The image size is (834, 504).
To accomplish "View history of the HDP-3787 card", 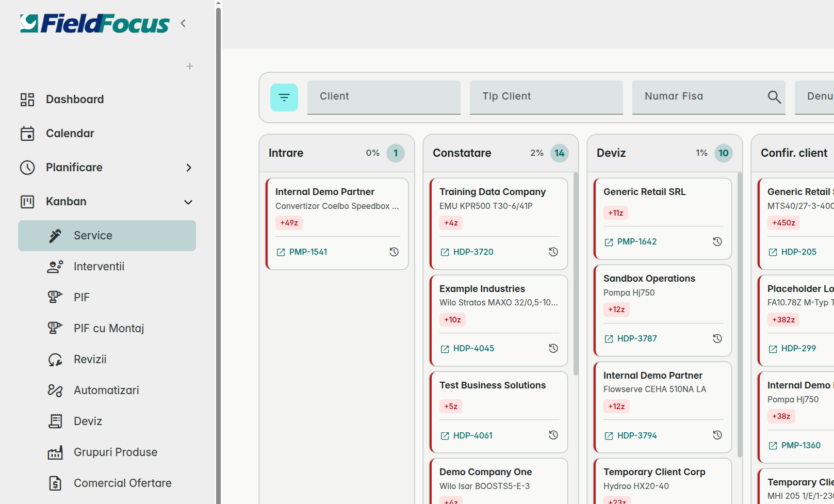I will 717,338.
